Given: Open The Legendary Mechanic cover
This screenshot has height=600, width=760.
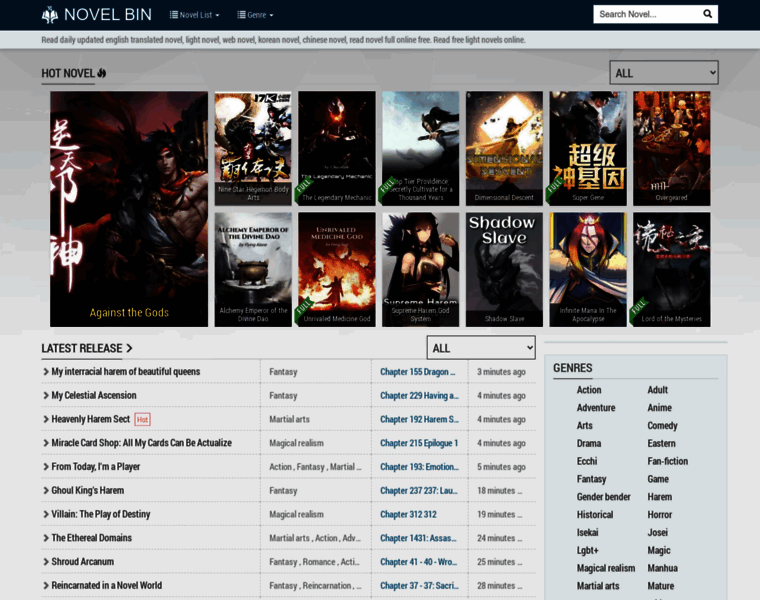Looking at the screenshot, I should tap(337, 148).
